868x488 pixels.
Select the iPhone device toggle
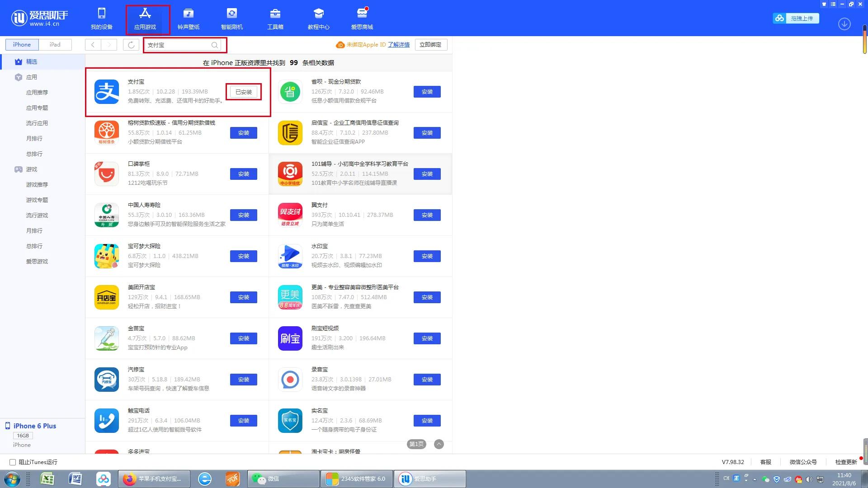(x=22, y=45)
